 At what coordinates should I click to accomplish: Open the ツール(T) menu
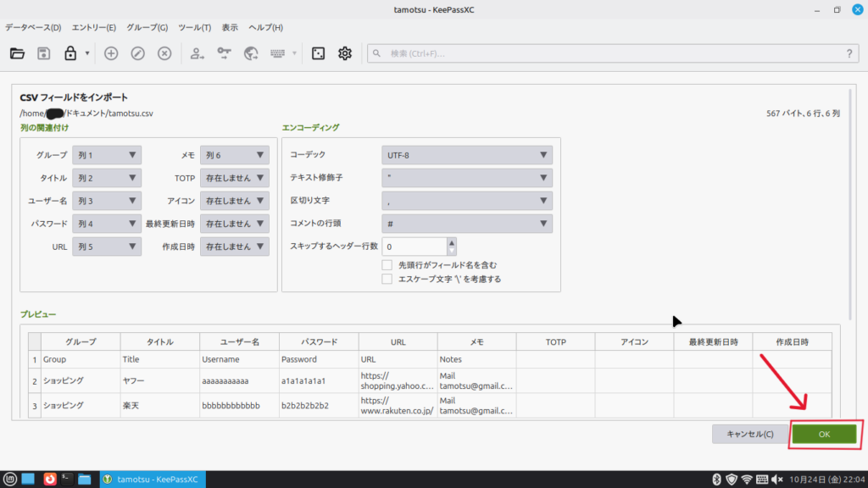pyautogui.click(x=195, y=27)
